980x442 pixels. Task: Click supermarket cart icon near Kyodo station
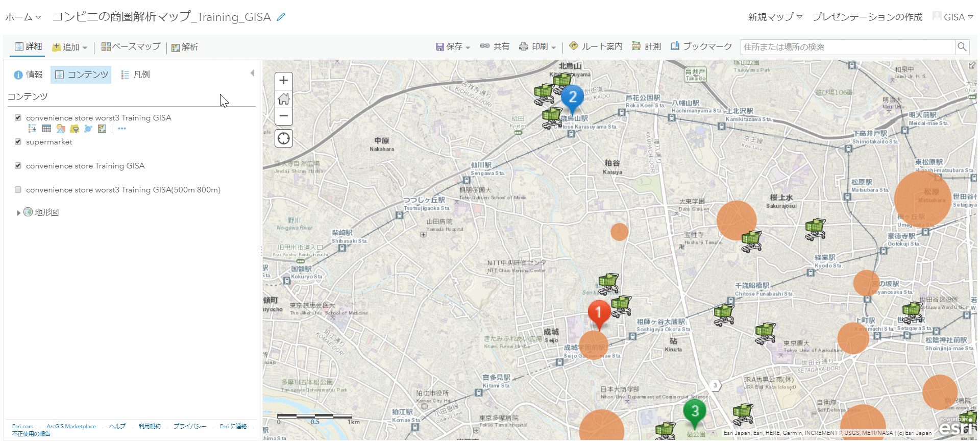pyautogui.click(x=815, y=229)
